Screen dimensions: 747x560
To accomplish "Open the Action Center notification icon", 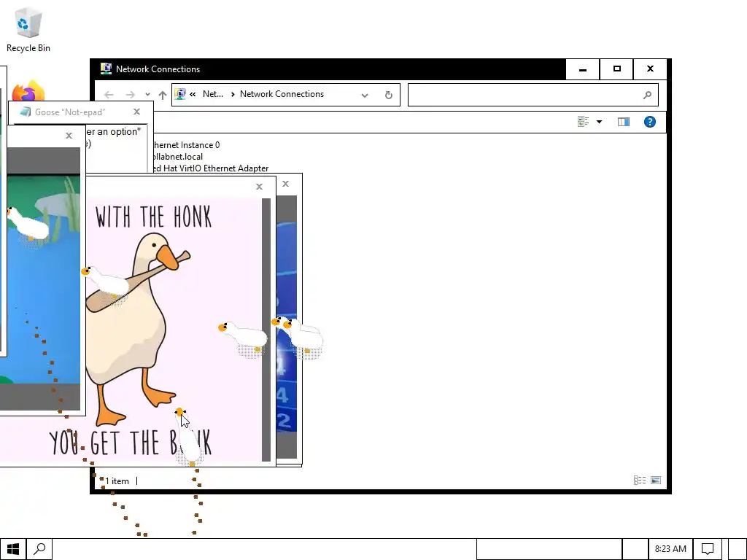I will pos(708,550).
